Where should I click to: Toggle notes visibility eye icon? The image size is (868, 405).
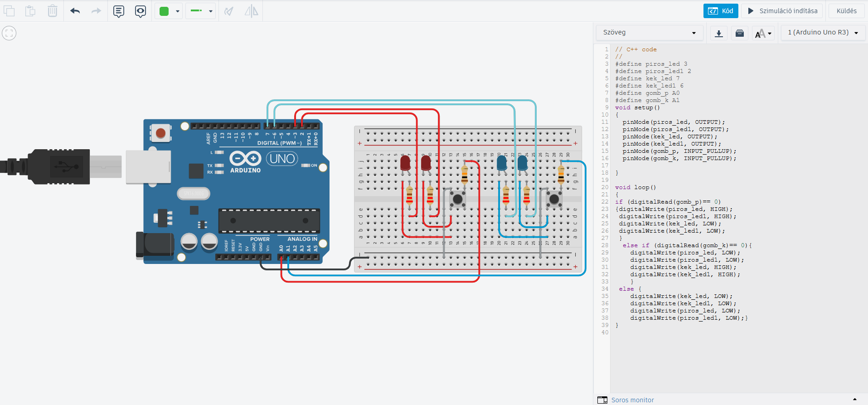[x=141, y=11]
